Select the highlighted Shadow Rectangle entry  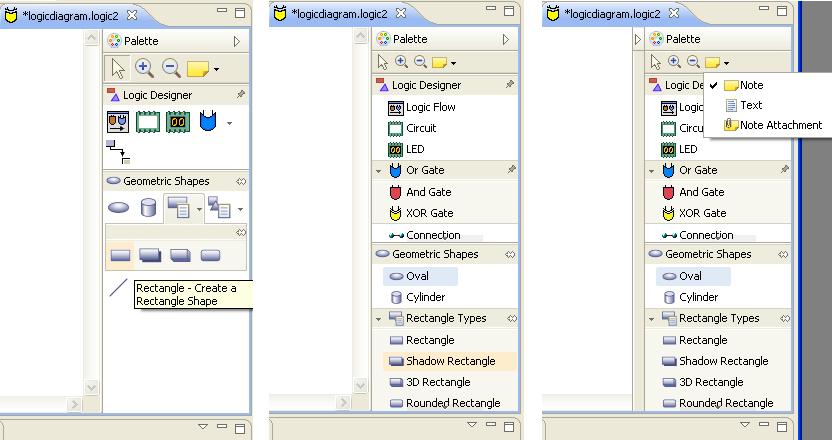pos(449,361)
